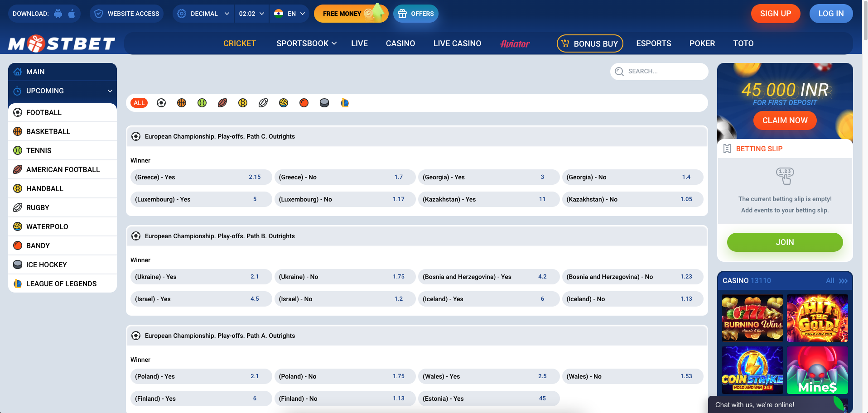Open the Live Casino tab
The width and height of the screenshot is (868, 413).
457,43
